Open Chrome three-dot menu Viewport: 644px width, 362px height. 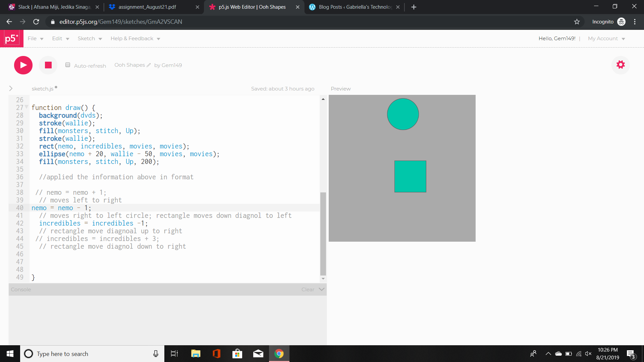click(x=635, y=22)
